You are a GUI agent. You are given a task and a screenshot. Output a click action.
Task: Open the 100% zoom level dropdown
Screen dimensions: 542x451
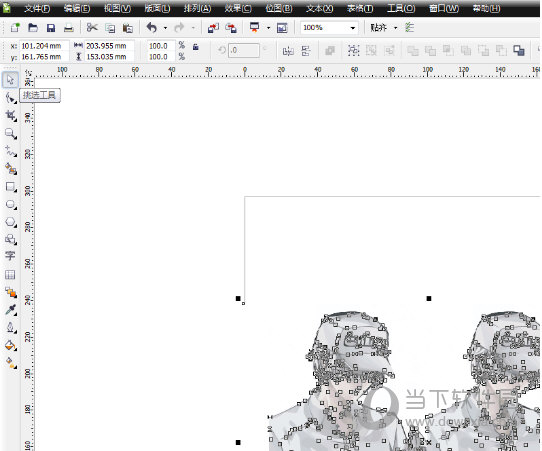tap(353, 28)
